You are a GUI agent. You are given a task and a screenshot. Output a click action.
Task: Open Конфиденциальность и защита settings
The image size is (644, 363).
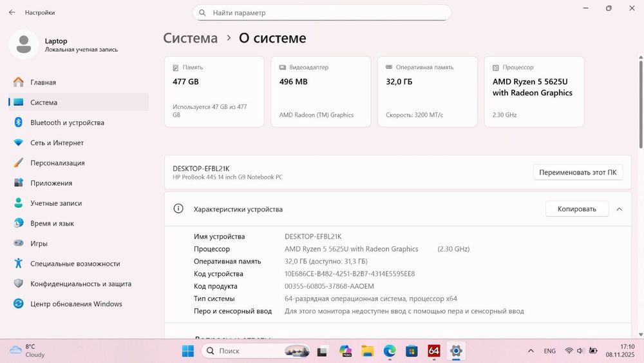click(79, 283)
